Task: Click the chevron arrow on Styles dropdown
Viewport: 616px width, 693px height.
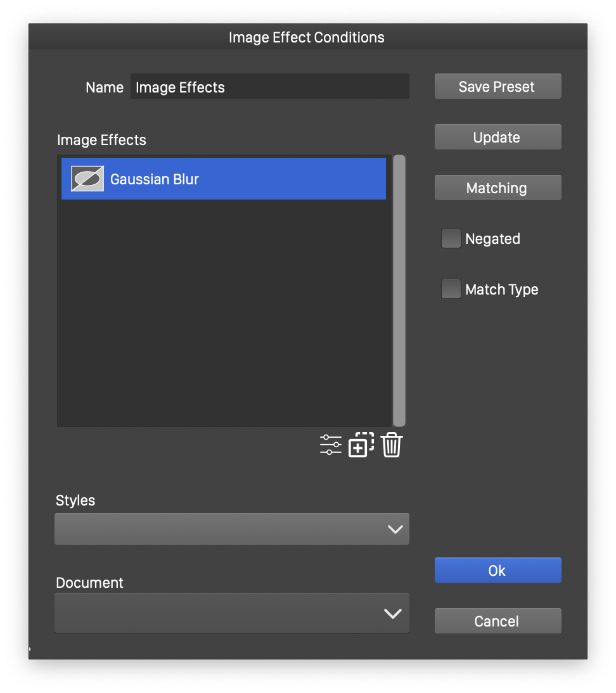Action: pyautogui.click(x=395, y=530)
